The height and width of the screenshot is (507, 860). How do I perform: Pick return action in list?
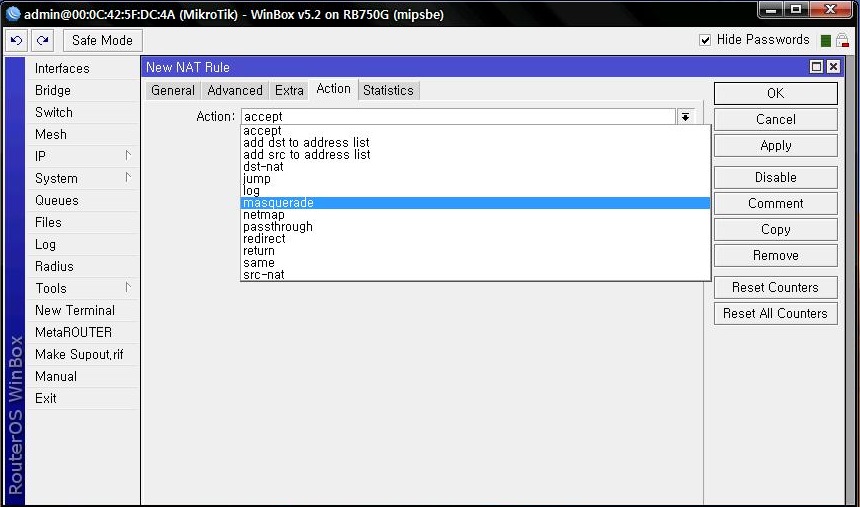coord(476,251)
